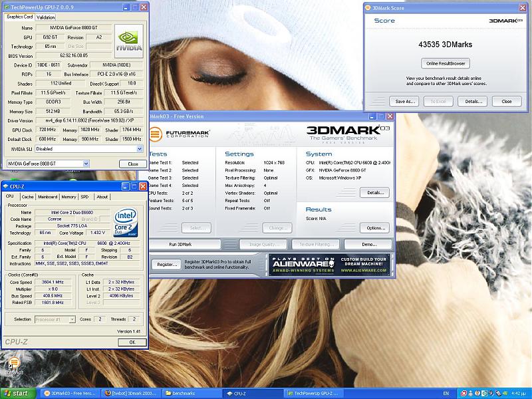The image size is (532, 399).
Task: Open the NVIDIA SLI dropdown in GPU-Z
Action: [x=140, y=148]
